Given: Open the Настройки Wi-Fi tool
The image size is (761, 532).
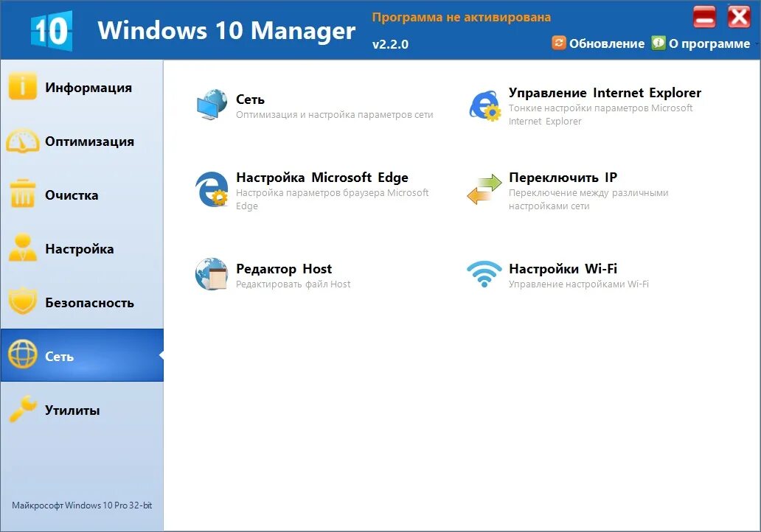Looking at the screenshot, I should pyautogui.click(x=563, y=269).
